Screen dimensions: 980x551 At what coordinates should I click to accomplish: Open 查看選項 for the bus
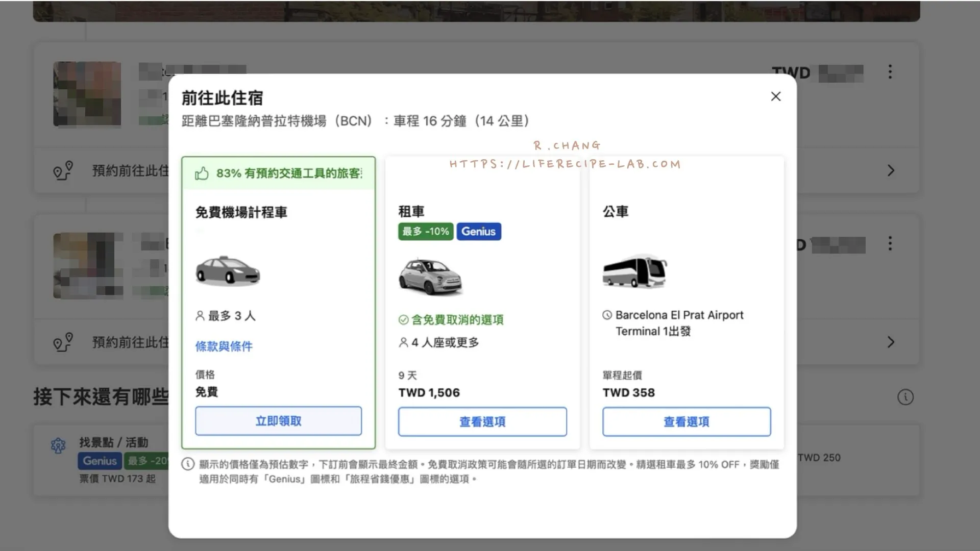point(687,422)
